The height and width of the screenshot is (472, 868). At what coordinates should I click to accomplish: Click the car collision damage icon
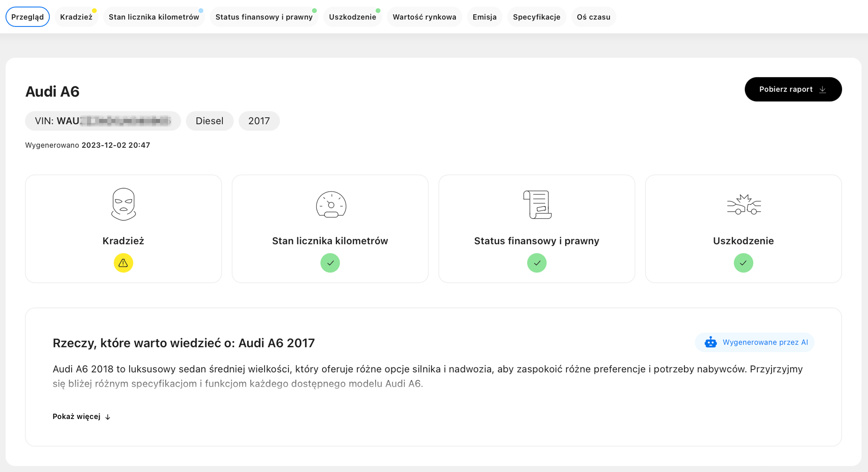pos(744,204)
